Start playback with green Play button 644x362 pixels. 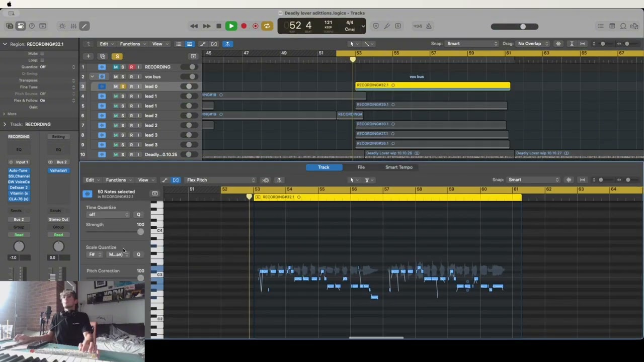coord(231,26)
